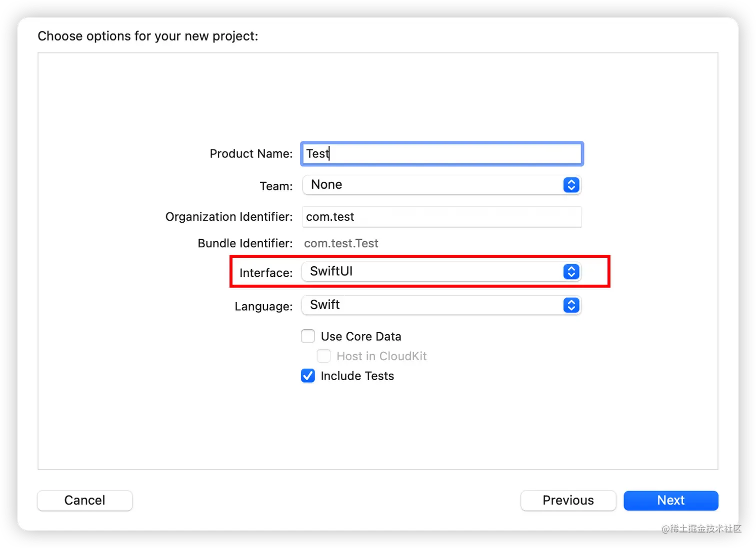756x548 pixels.
Task: Uncheck the Include Tests checkbox
Action: coord(308,376)
